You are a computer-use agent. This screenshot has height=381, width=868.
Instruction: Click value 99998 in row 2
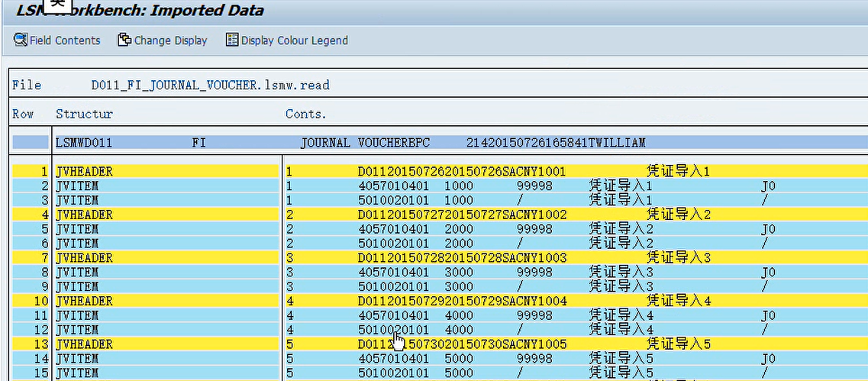(x=534, y=186)
